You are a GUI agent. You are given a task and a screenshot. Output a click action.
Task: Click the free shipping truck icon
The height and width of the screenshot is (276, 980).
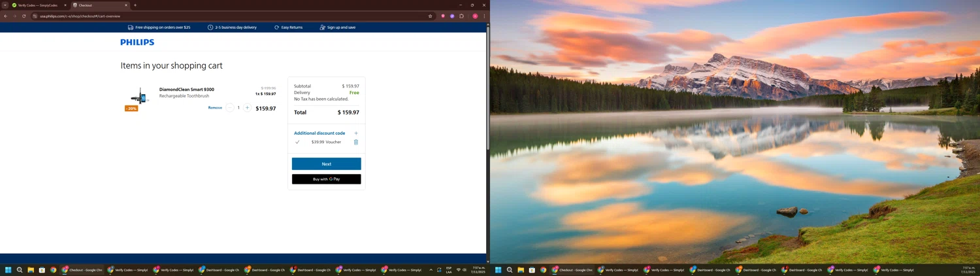pyautogui.click(x=131, y=27)
